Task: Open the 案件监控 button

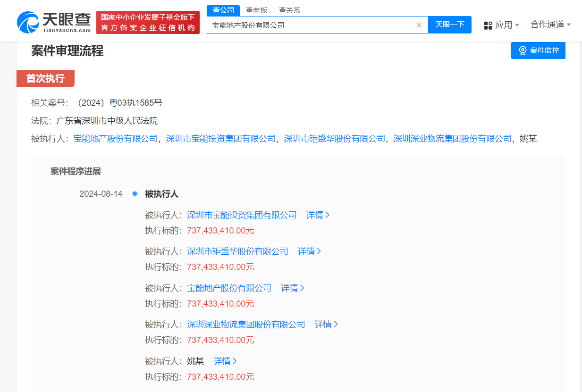Action: (538, 50)
